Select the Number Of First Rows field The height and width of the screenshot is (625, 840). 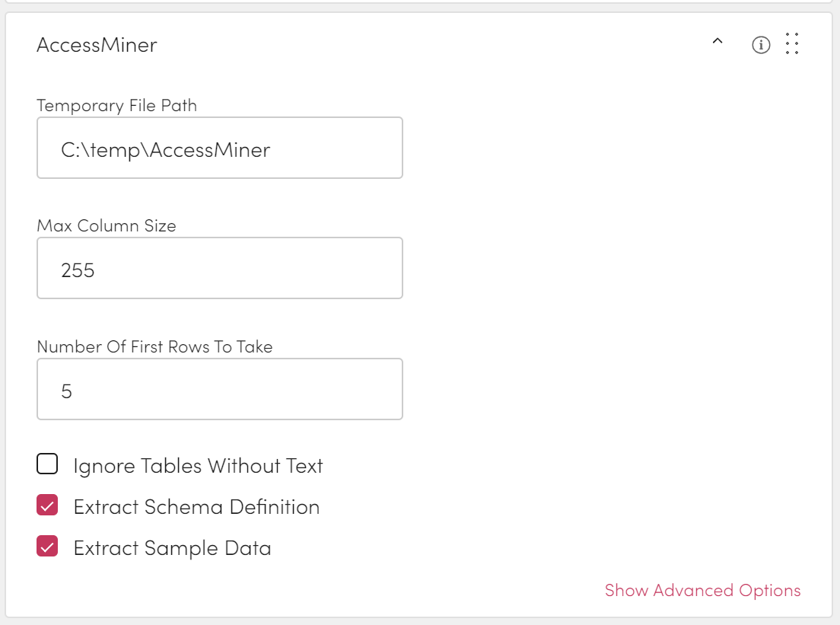point(219,389)
